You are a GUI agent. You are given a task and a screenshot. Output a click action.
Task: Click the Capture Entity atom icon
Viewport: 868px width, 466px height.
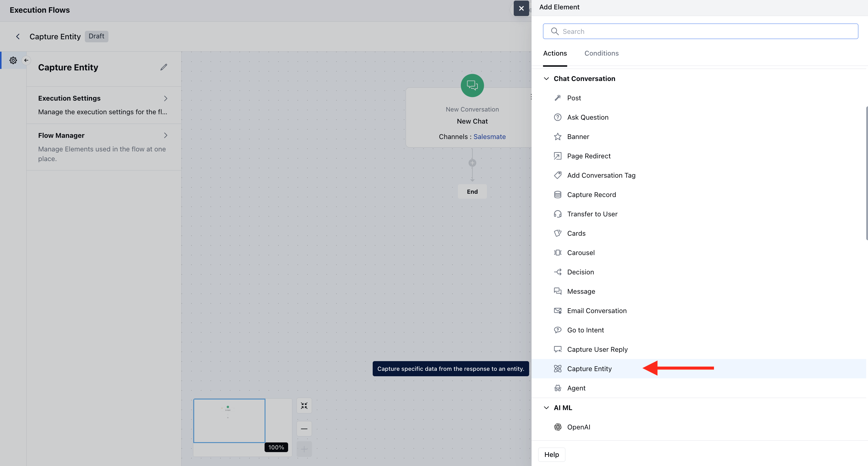click(558, 369)
